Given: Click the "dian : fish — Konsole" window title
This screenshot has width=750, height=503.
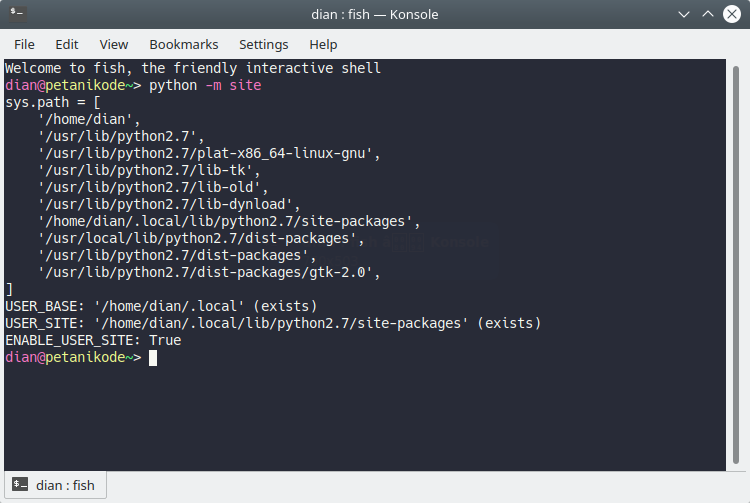Looking at the screenshot, I should pyautogui.click(x=374, y=15).
